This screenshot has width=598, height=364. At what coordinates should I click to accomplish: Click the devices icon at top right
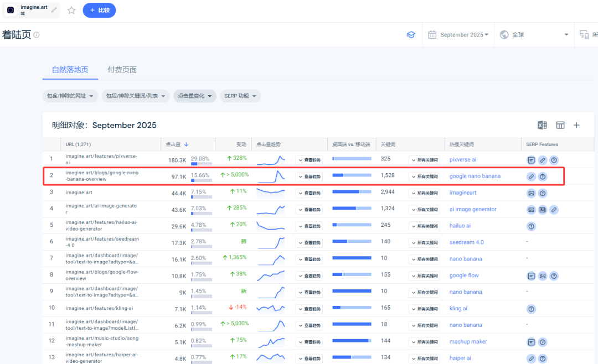(584, 35)
